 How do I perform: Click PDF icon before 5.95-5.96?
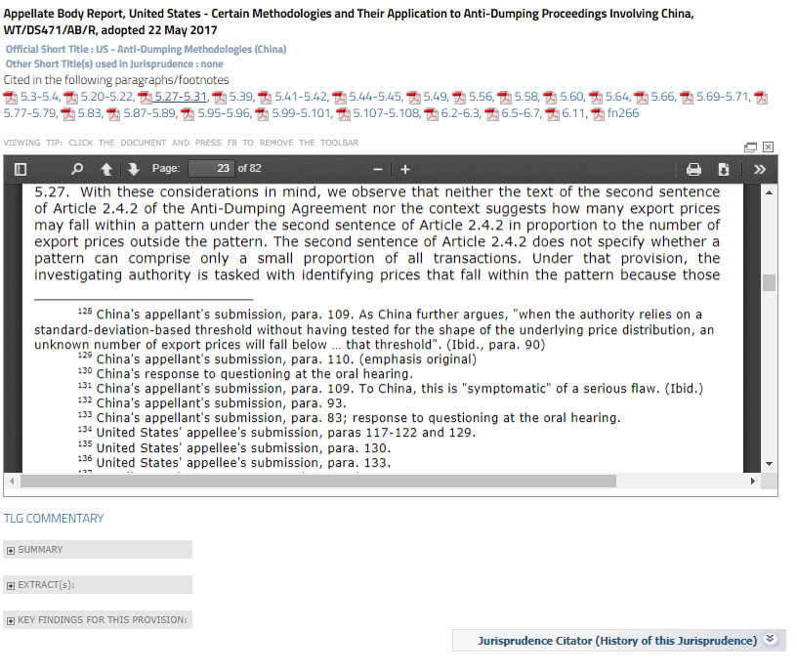[188, 114]
